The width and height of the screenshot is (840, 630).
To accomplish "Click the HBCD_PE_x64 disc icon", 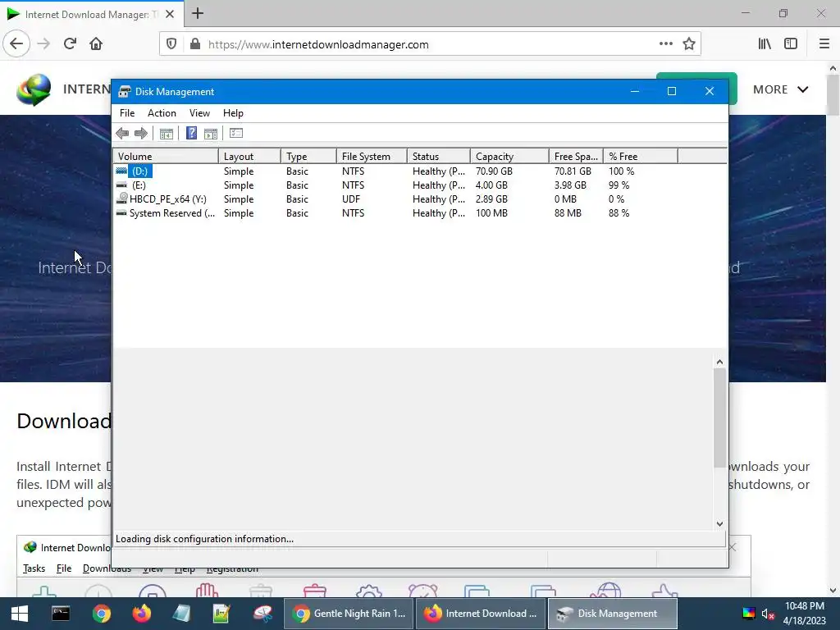I will pyautogui.click(x=121, y=199).
